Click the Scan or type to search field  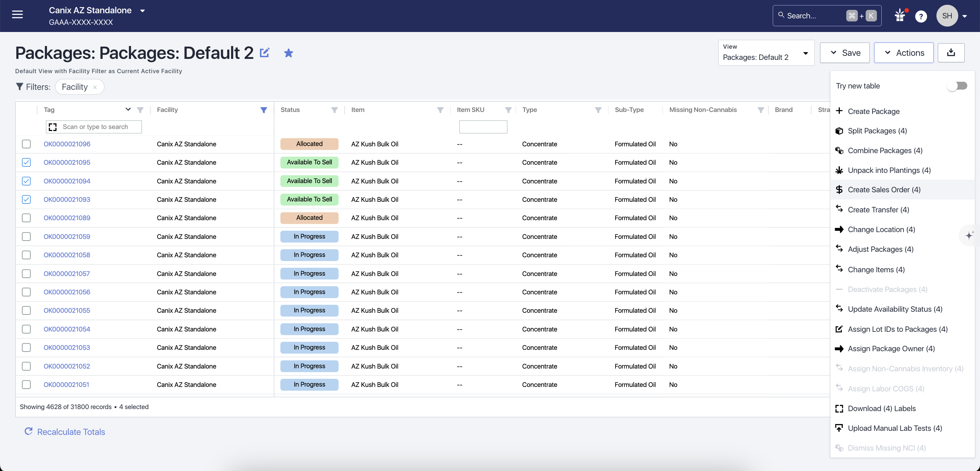(94, 127)
